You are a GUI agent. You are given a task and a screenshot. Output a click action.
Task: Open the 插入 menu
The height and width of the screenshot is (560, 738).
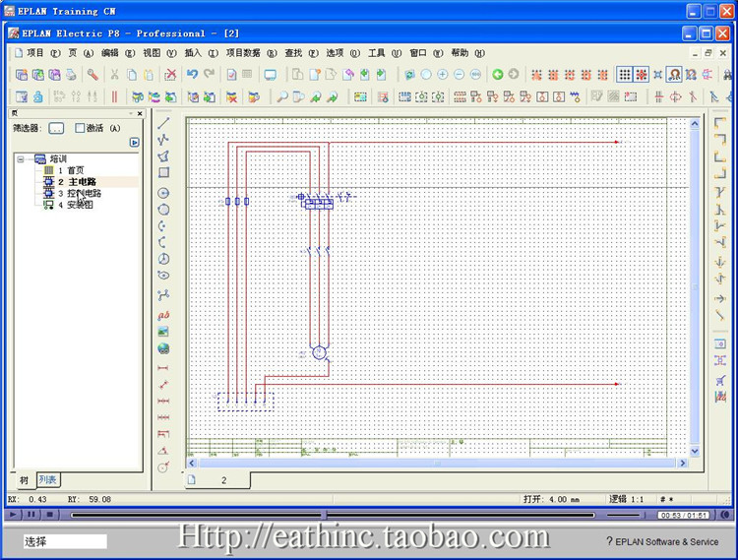coord(201,53)
